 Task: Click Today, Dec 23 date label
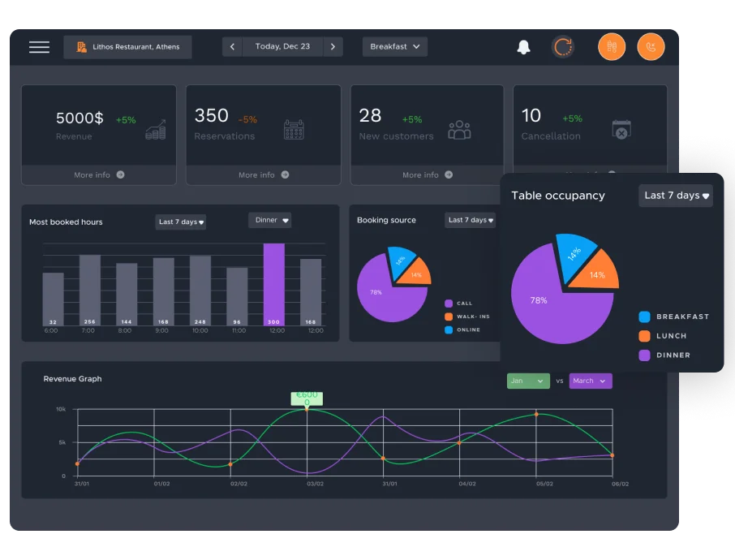tap(282, 46)
